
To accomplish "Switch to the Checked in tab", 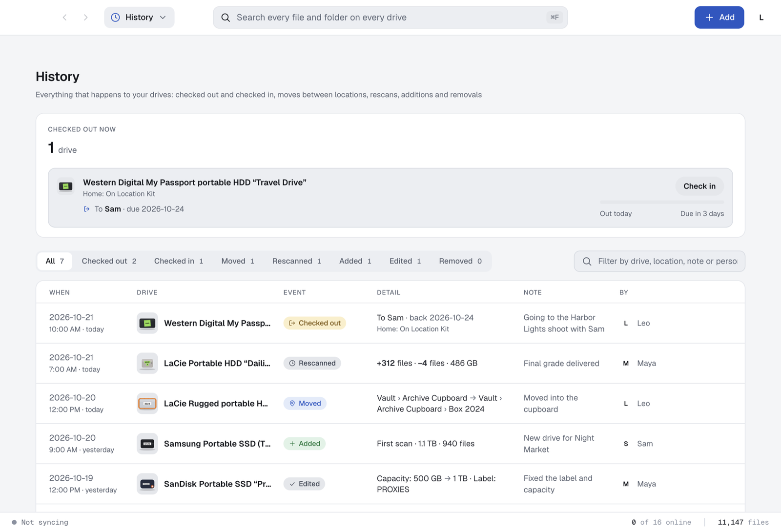I will pyautogui.click(x=179, y=261).
